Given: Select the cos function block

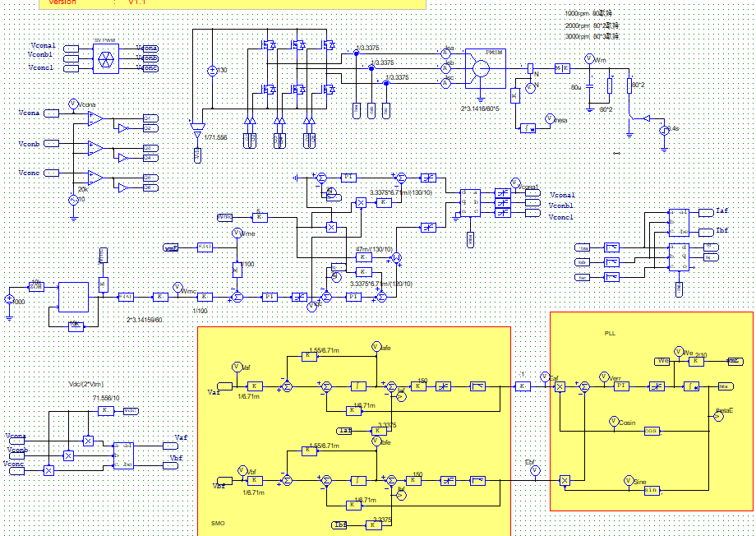Looking at the screenshot, I should [x=652, y=431].
